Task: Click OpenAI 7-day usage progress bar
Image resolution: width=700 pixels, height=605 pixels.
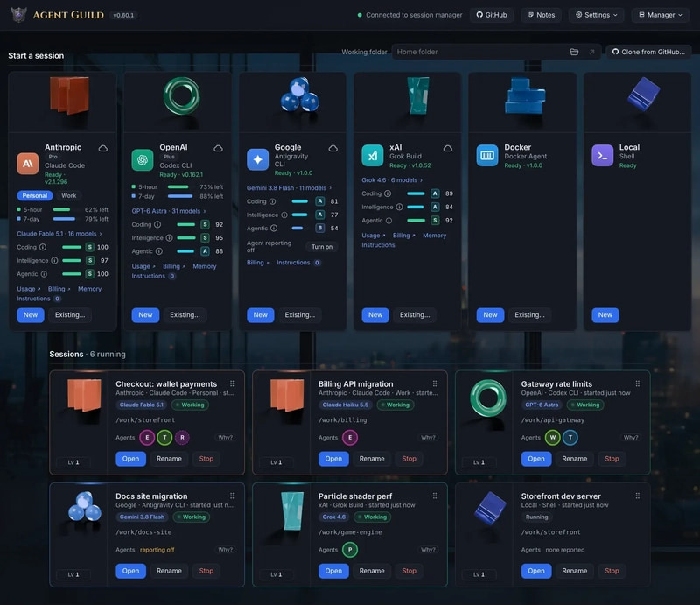Action: pos(181,196)
